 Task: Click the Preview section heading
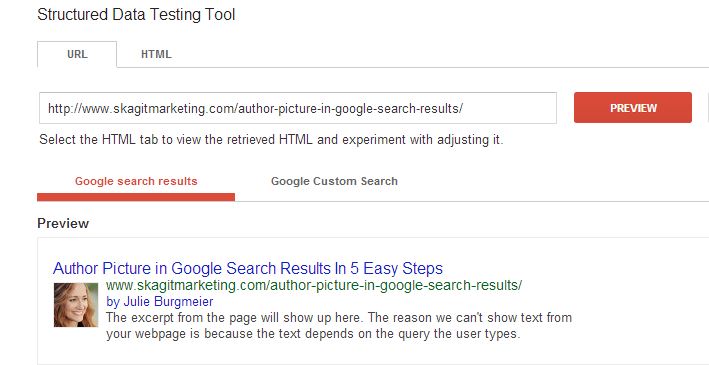[x=63, y=223]
